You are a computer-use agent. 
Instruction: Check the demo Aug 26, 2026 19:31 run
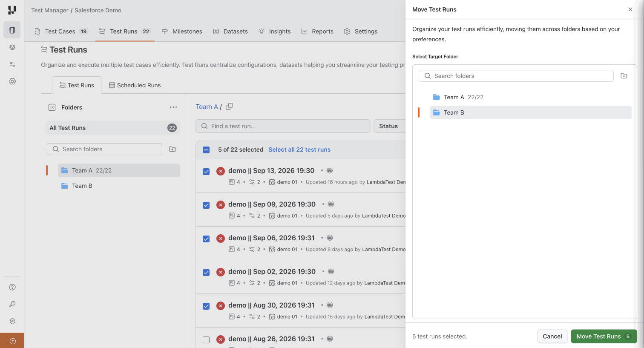coord(206,340)
